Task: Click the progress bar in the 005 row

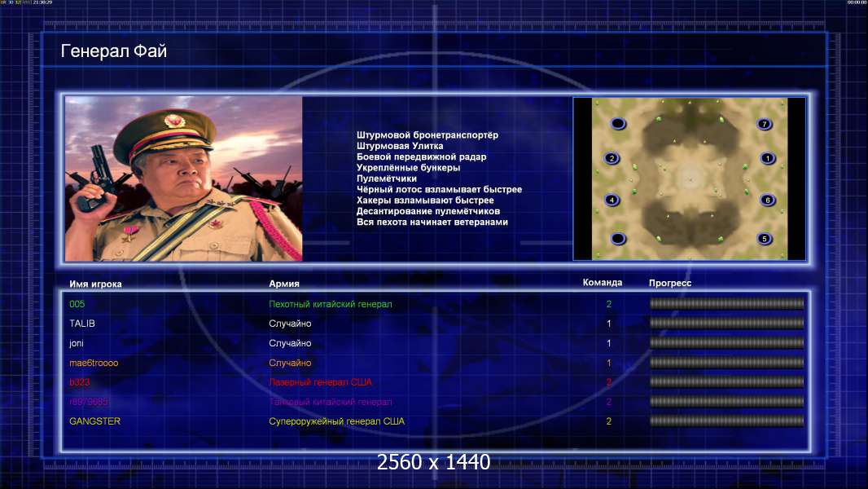Action: point(726,303)
